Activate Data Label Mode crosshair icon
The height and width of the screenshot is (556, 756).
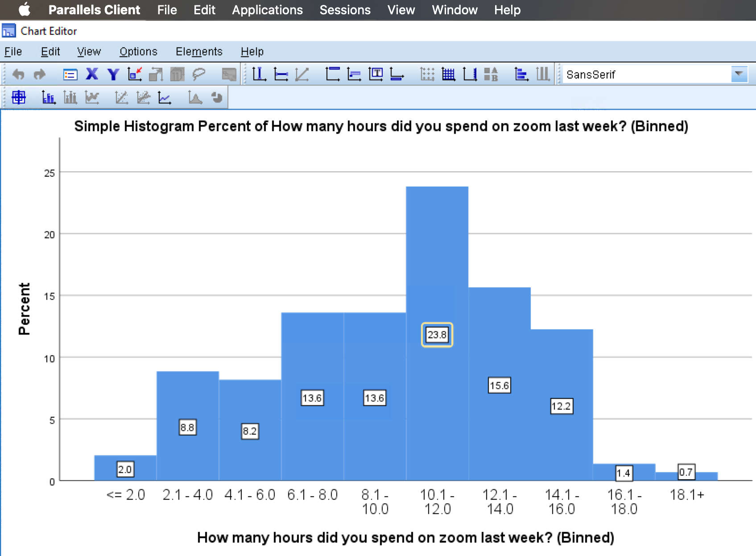click(19, 97)
